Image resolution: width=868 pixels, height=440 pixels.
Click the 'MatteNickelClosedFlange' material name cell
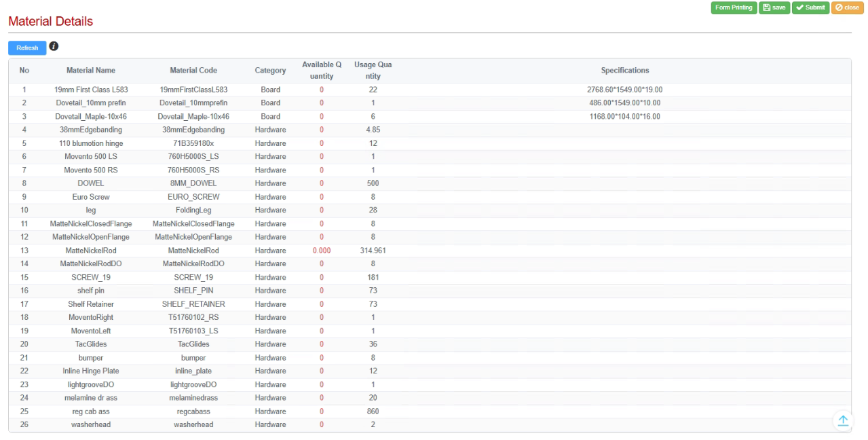point(91,224)
